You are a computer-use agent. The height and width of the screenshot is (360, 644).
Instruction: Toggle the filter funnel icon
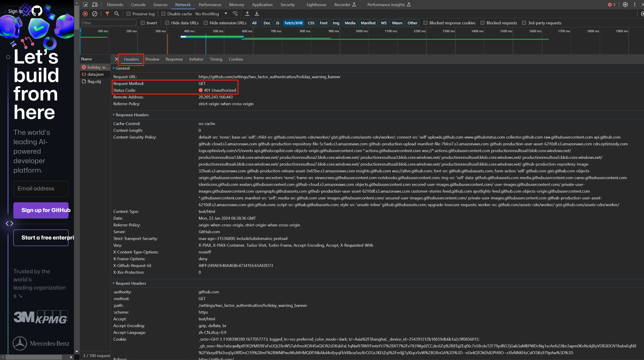click(x=107, y=14)
